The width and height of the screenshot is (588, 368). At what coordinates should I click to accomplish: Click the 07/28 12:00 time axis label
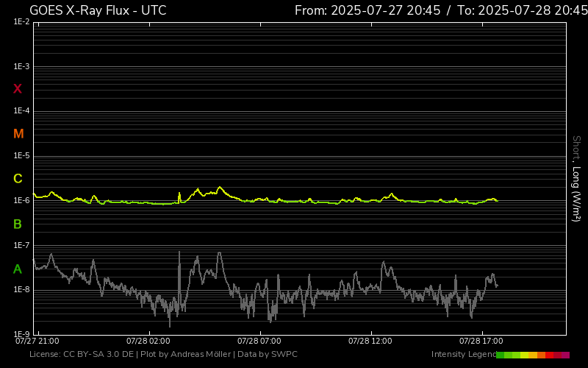(x=370, y=342)
